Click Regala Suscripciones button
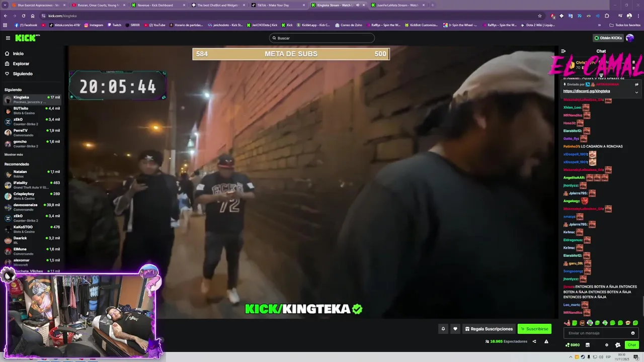The height and width of the screenshot is (362, 644). (489, 329)
